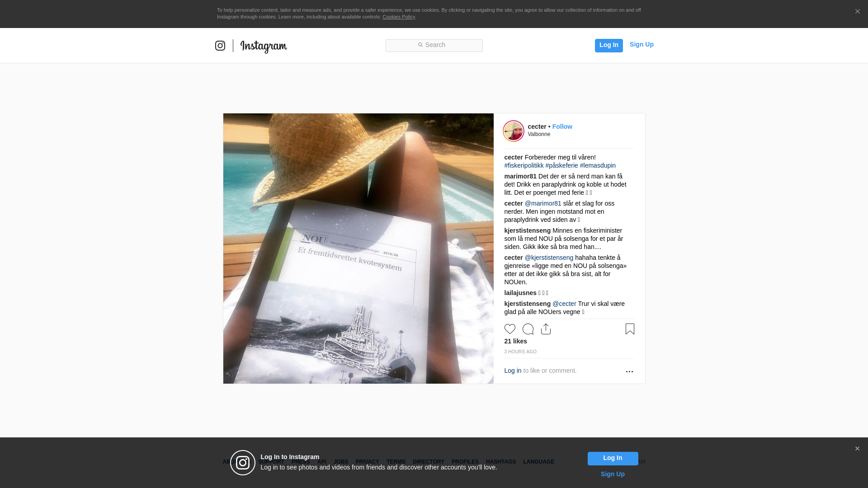Screen dimensions: 868x488
Task: Open cecter's profile picture avatar
Action: tap(514, 131)
